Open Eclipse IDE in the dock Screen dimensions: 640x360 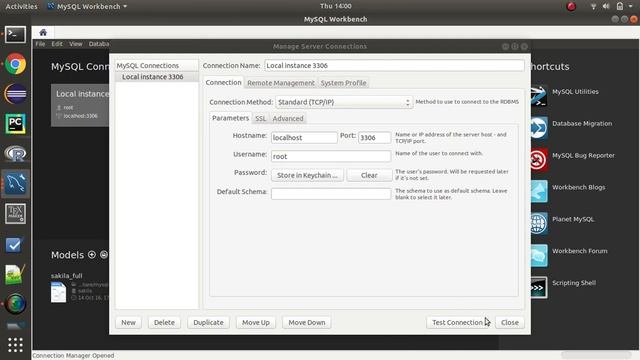[16, 94]
